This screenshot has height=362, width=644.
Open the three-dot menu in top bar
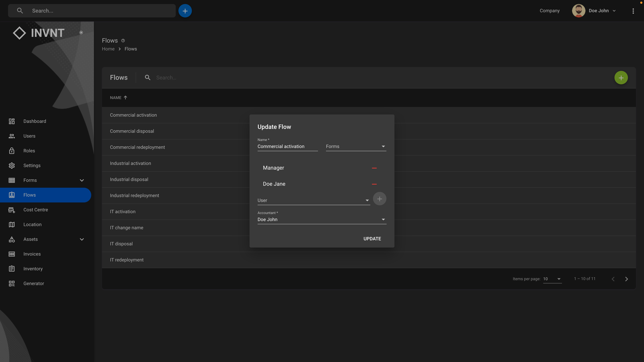point(633,11)
